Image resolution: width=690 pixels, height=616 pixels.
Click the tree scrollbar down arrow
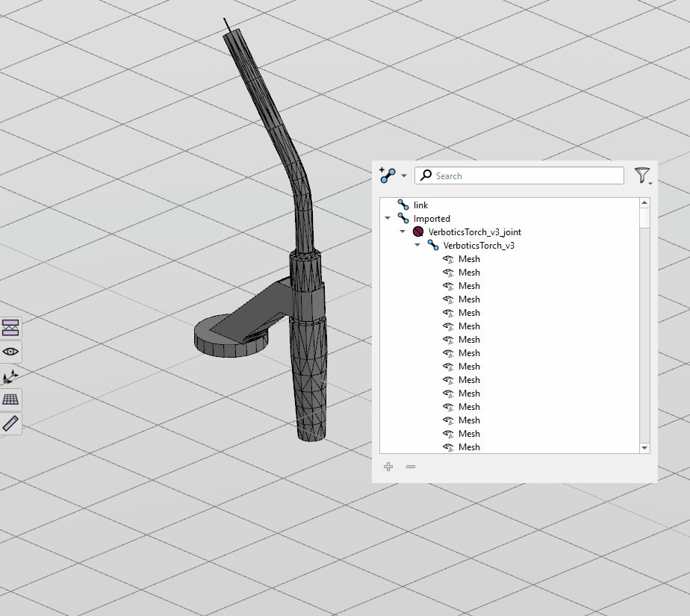[x=644, y=448]
